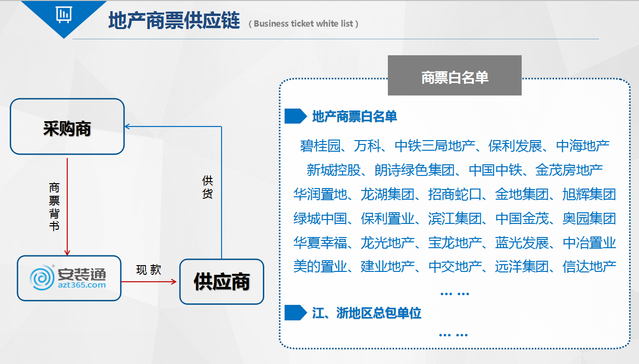Click 绿城中国 in the list
This screenshot has height=364, width=639.
click(x=320, y=219)
